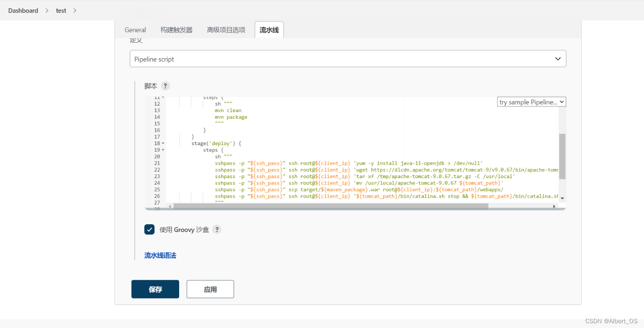Switch to the 高级项目选项 tab

pos(226,30)
